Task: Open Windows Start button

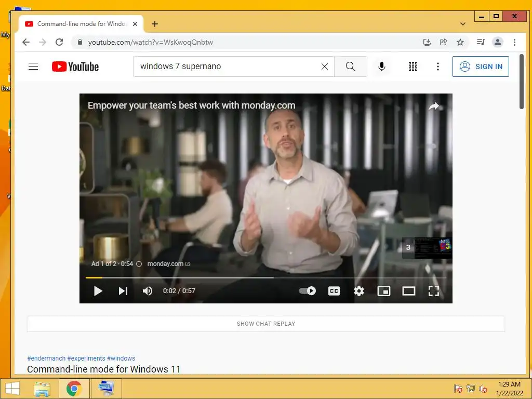Action: pos(12,389)
